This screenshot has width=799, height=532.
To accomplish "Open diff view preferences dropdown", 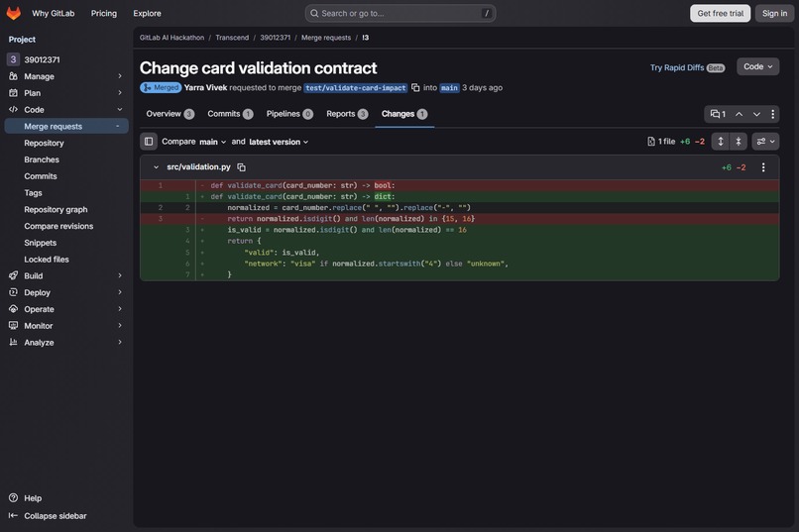I will click(765, 142).
